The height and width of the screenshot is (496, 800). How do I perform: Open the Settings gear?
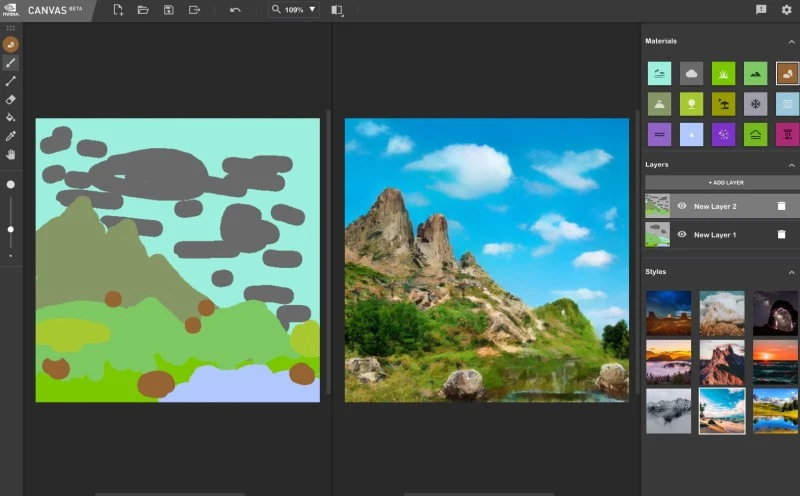coord(786,10)
